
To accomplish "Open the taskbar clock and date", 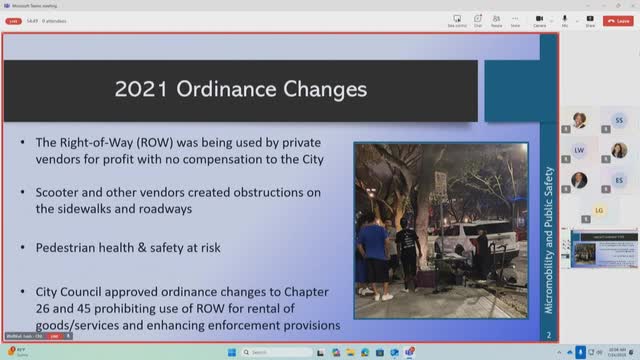I will click(x=617, y=352).
